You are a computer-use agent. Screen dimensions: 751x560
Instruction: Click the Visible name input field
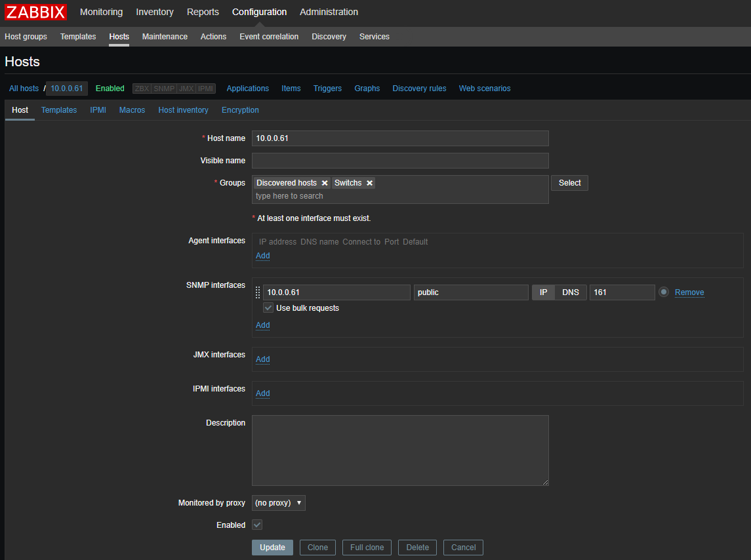pyautogui.click(x=400, y=161)
